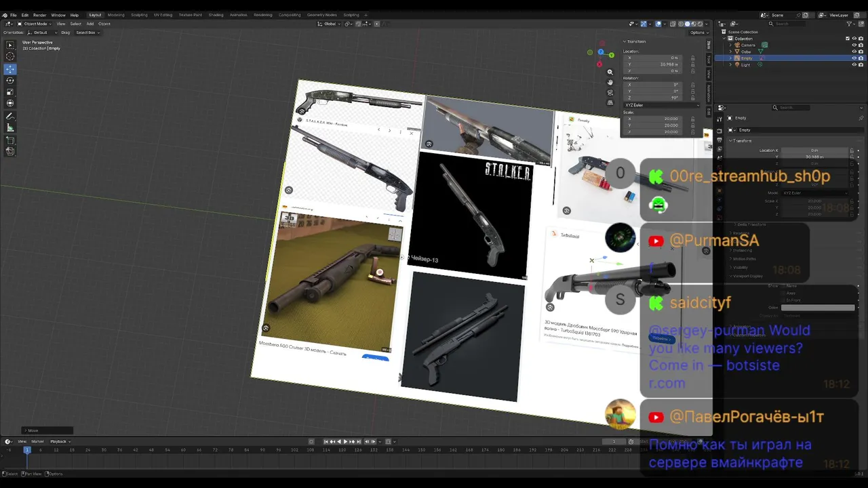Screen dimensions: 868x488
Task: Select material preview shading mode
Action: pos(694,24)
